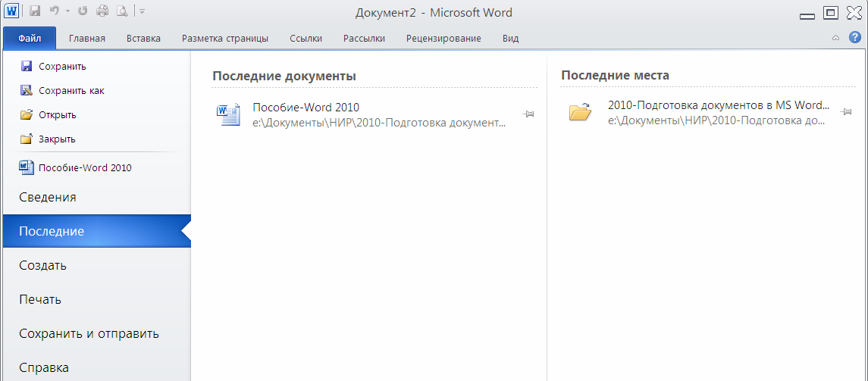Pin Пособие-Word 2010 to recent documents list
Viewport: 868px width, 381px height.
tap(528, 114)
